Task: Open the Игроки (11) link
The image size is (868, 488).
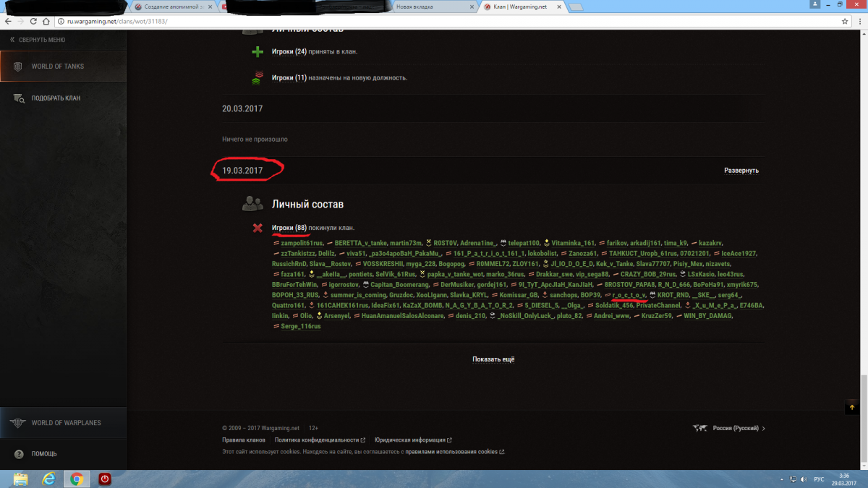Action: tap(289, 77)
